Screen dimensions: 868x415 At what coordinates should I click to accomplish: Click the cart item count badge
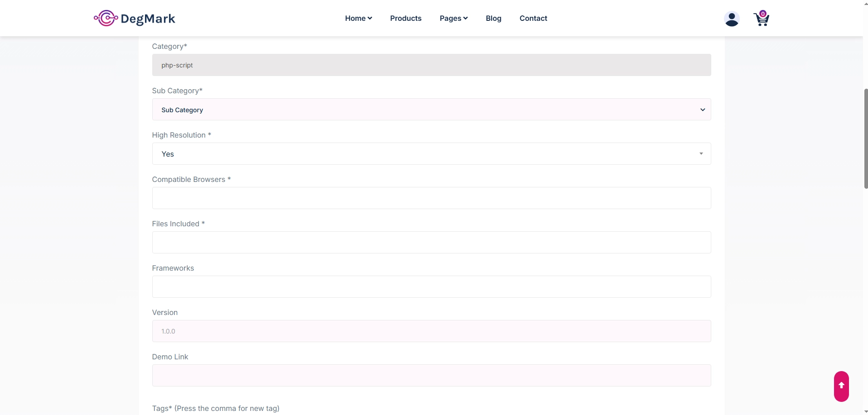tap(763, 14)
